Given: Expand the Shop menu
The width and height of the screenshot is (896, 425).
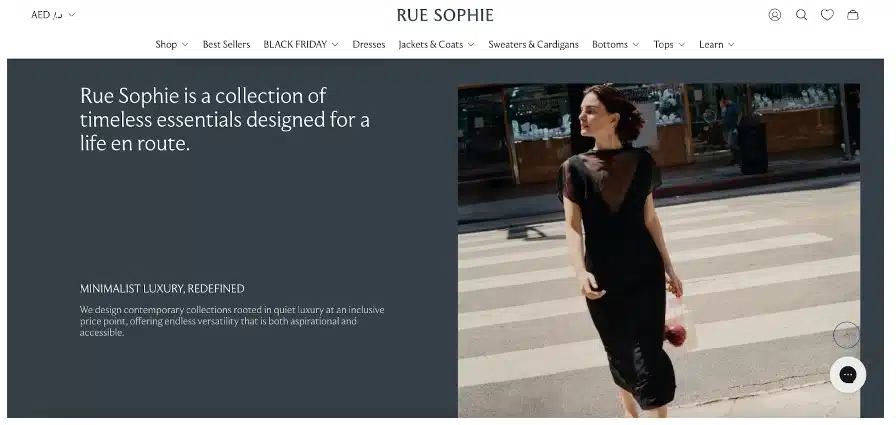Looking at the screenshot, I should (171, 44).
